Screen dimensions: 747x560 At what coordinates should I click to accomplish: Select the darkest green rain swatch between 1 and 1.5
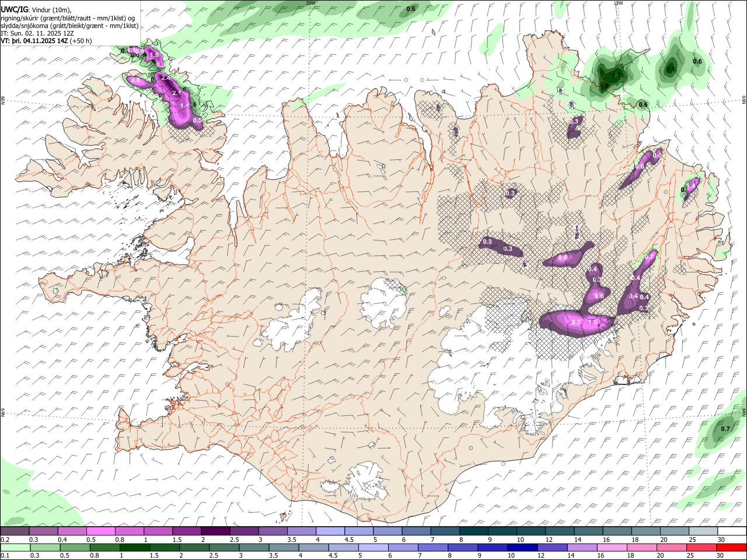134,548
